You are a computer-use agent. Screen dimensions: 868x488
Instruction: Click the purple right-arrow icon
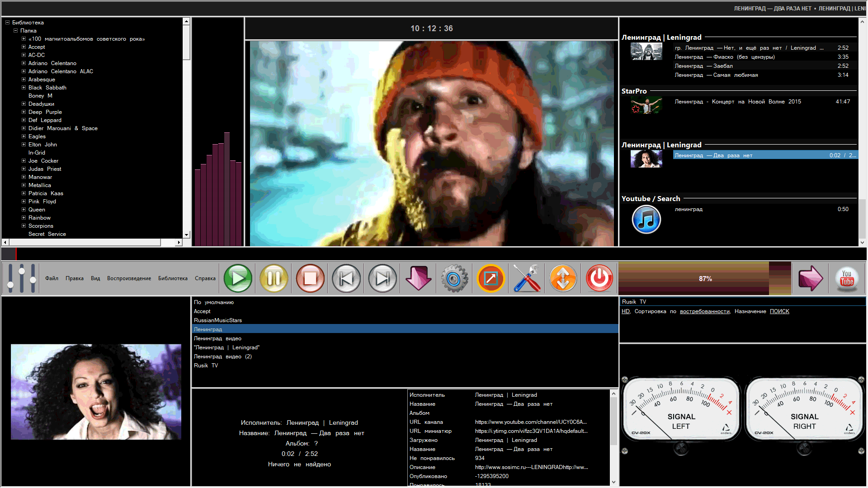point(810,278)
